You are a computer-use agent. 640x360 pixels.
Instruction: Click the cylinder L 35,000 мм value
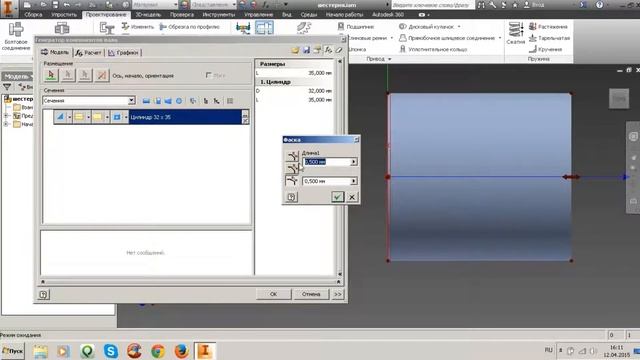pos(320,100)
